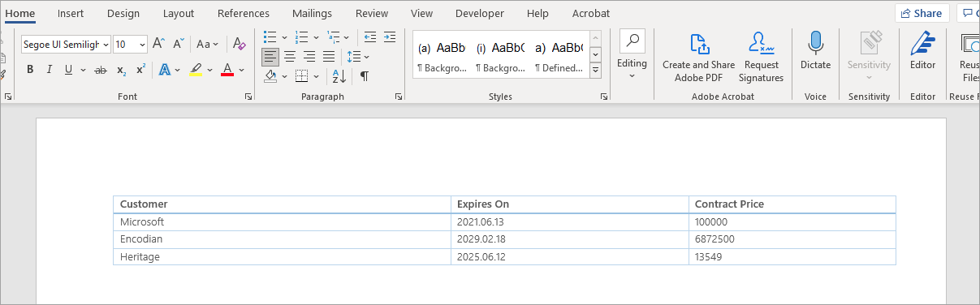
Task: Request Signatures via Adobe Acrobat
Action: click(x=761, y=58)
